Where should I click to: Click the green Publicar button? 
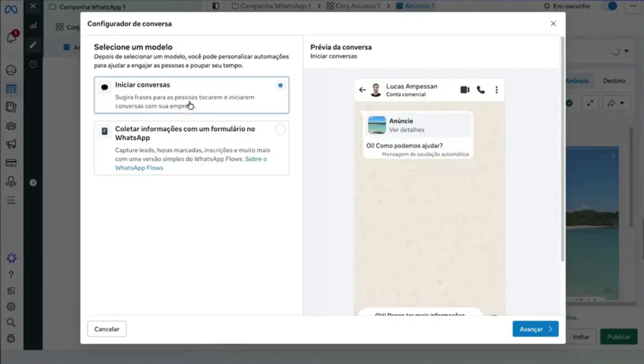[619, 337]
